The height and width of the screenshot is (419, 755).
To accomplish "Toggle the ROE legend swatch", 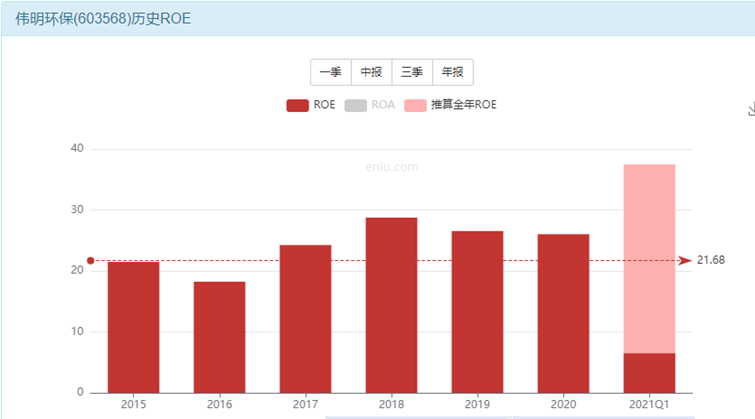I will tap(298, 105).
